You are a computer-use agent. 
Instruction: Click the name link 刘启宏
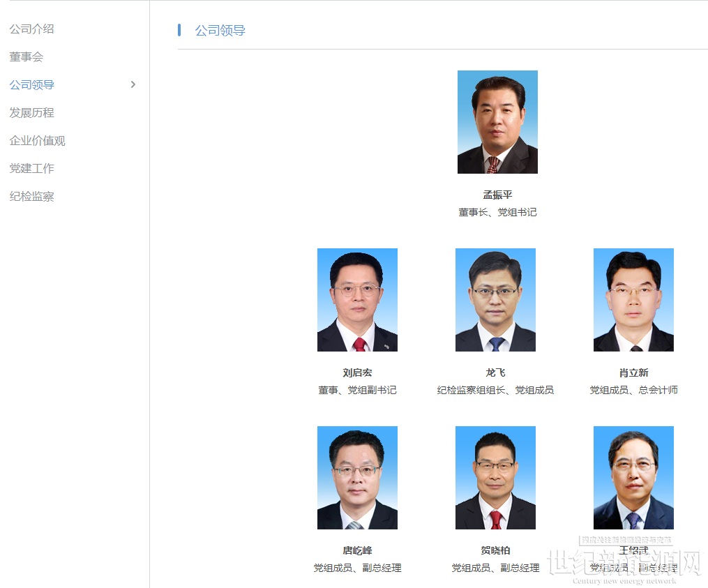pos(357,372)
